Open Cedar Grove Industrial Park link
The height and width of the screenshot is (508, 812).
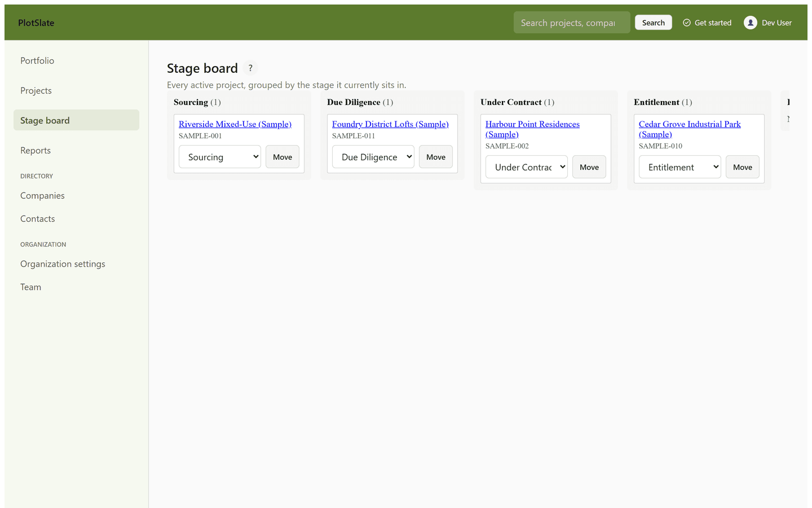[690, 129]
